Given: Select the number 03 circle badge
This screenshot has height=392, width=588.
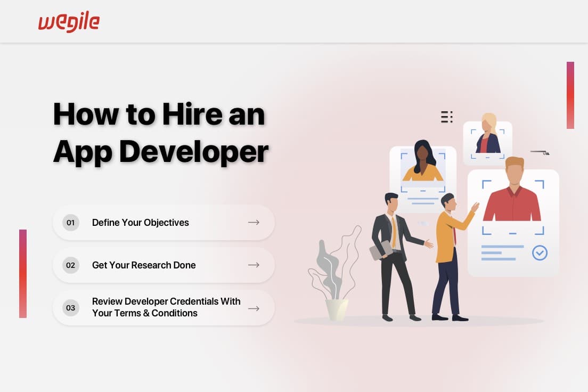Looking at the screenshot, I should coord(70,308).
